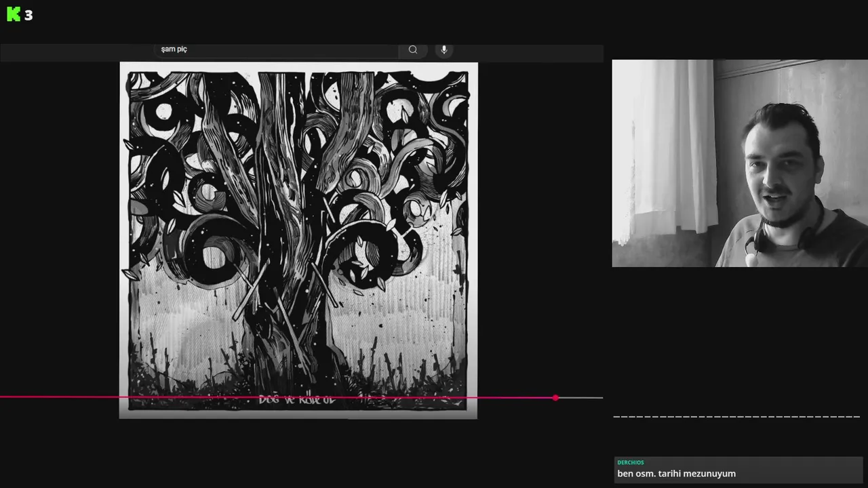This screenshot has width=868, height=488.
Task: Click the unplayed gray portion of the timeline
Action: [x=580, y=398]
